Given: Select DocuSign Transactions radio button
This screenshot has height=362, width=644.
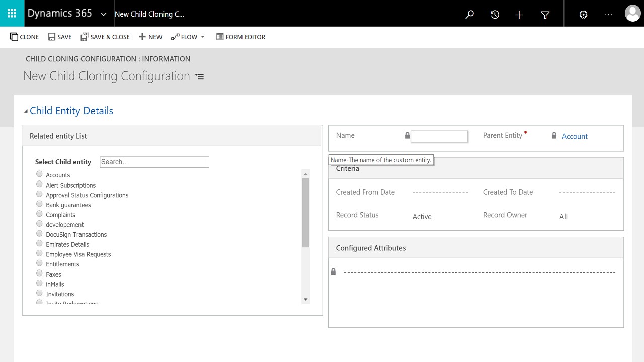Looking at the screenshot, I should [39, 234].
